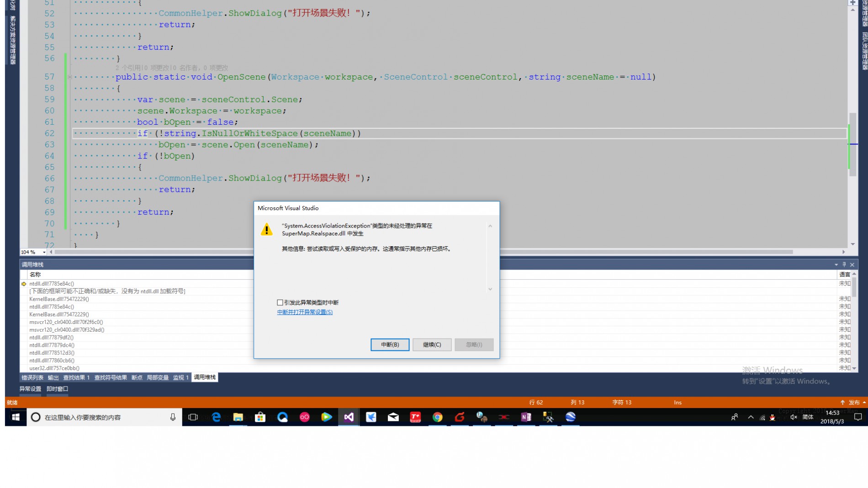Show hidden system tray icons
The image size is (868, 488).
pos(751,417)
